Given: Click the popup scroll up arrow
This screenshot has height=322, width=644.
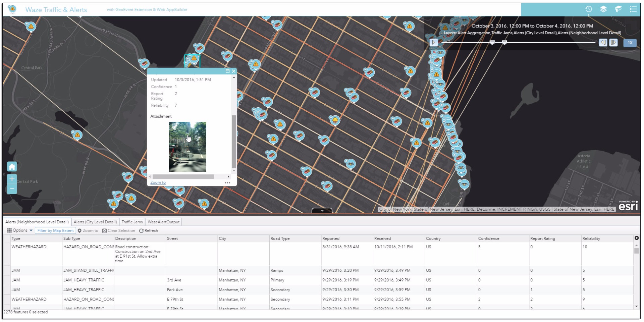Looking at the screenshot, I should (x=234, y=77).
